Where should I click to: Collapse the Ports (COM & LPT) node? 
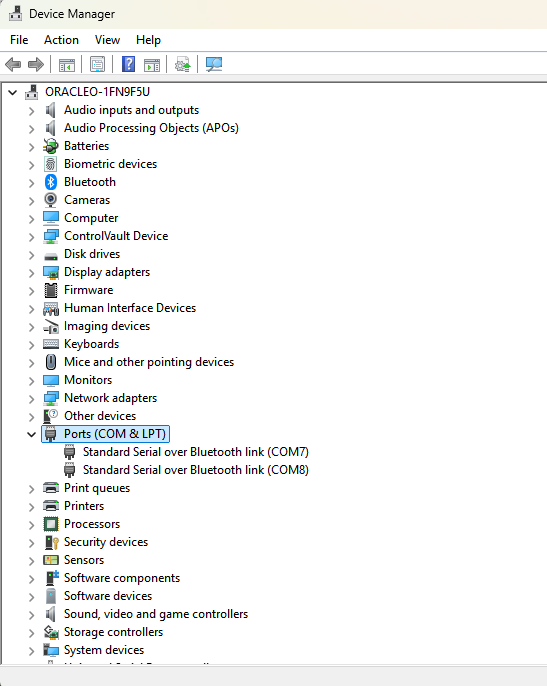[32, 434]
